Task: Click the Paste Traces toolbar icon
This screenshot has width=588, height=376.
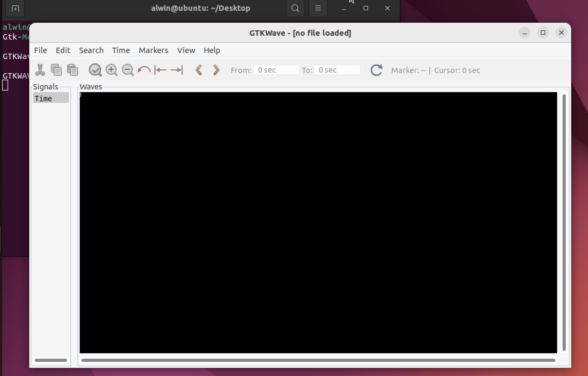Action: pyautogui.click(x=73, y=70)
